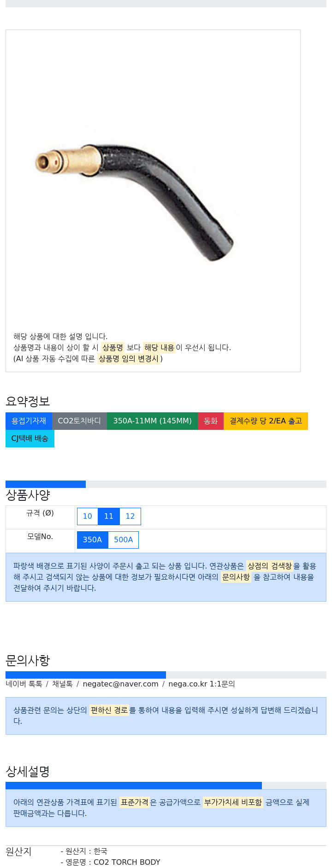332x868 pixels.
Task: Click the 상품사양 section heading
Action: click(28, 495)
